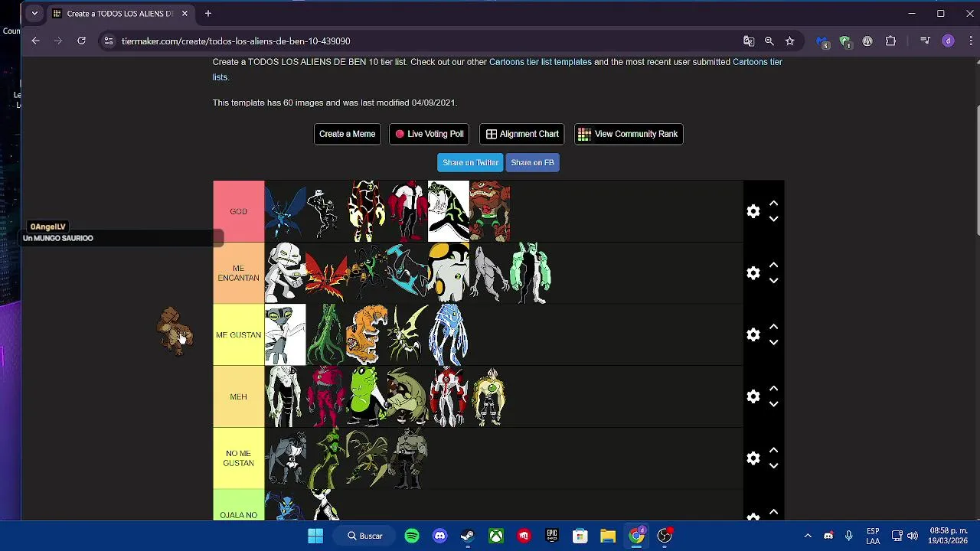Close the TODOS LOS ALIENS tab
980x551 pixels.
[x=185, y=13]
